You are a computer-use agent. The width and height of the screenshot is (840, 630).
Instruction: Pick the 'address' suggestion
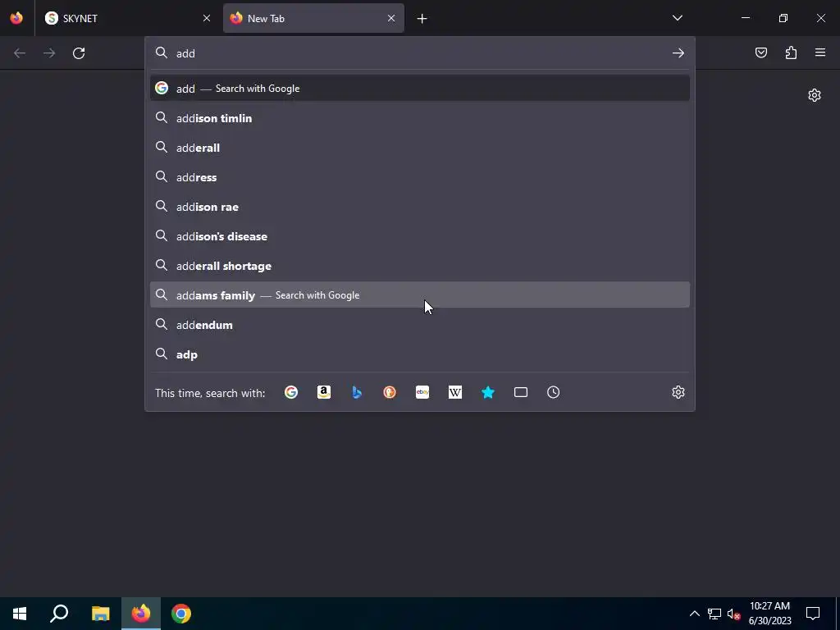420,177
